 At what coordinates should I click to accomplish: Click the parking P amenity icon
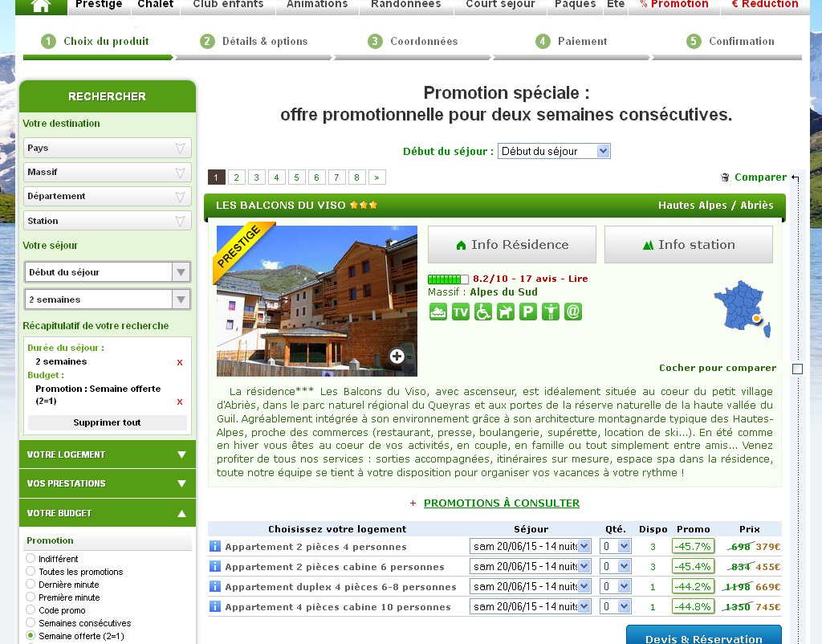527,312
